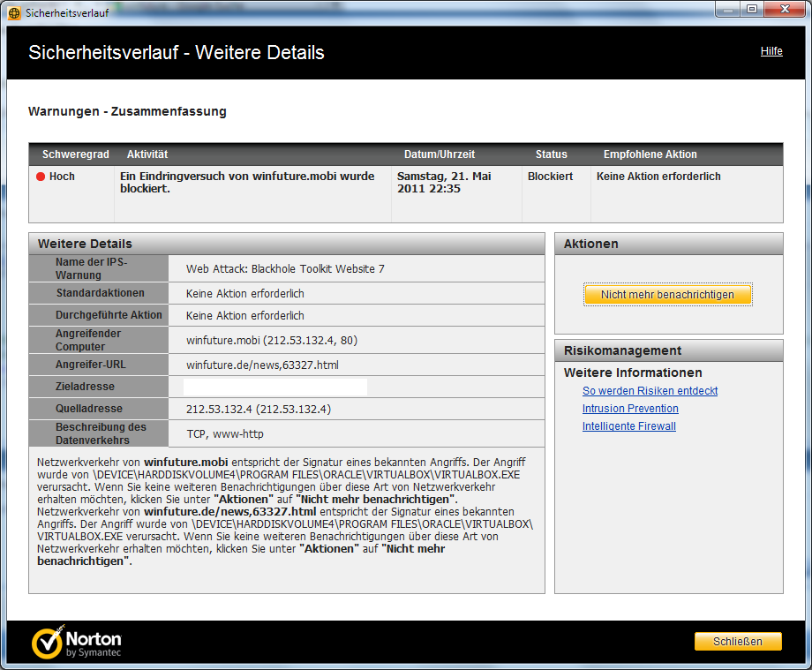
Task: Click the Schließen button
Action: coord(738,642)
